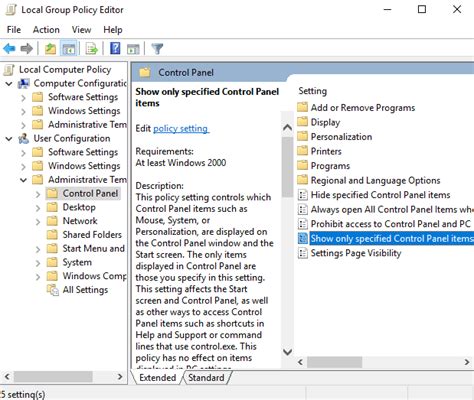Select Shared Folders in the tree
Screen dimensions: 474x400
[92, 235]
